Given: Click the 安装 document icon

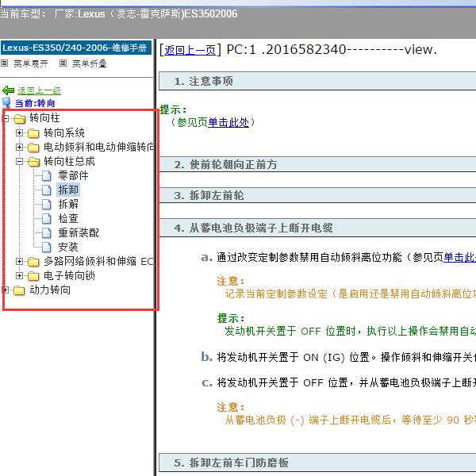Looking at the screenshot, I should pyautogui.click(x=47, y=247).
